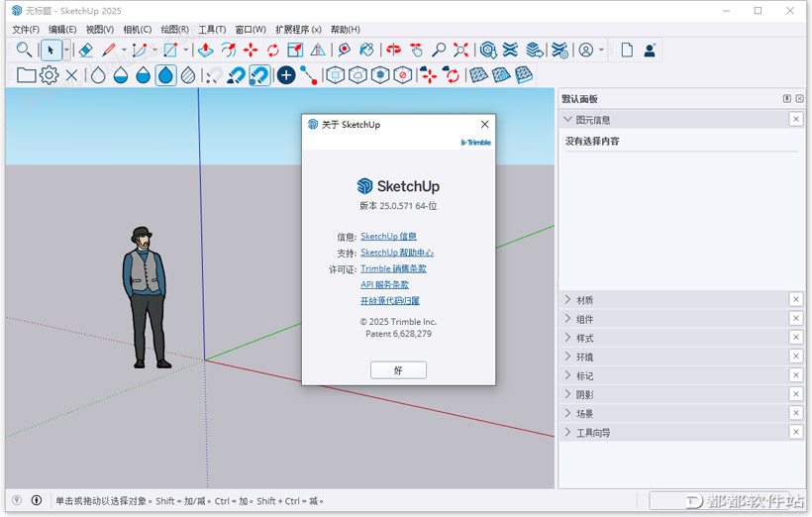Choose the Pan hand tool

[416, 50]
